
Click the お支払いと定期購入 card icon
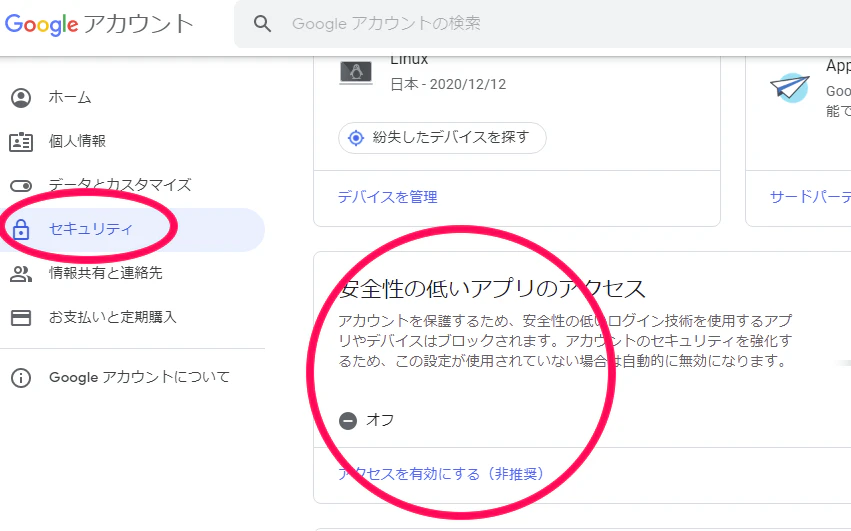click(21, 318)
